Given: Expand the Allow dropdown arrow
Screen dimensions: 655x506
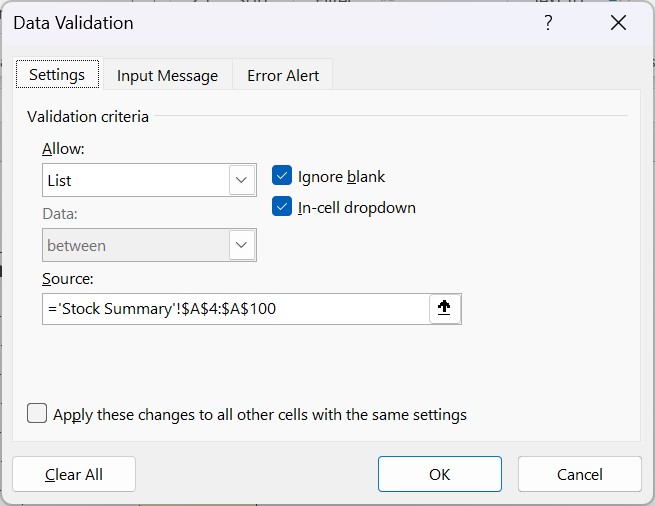Looking at the screenshot, I should (242, 181).
